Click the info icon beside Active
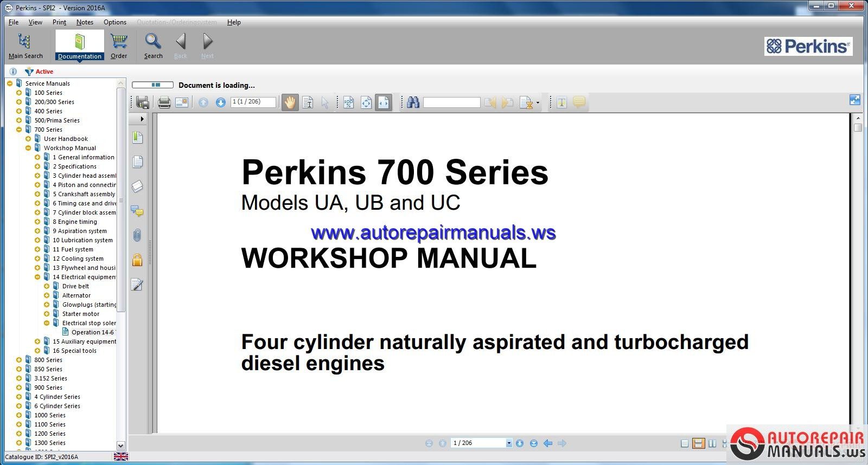Image resolution: width=868 pixels, height=465 pixels. point(13,72)
